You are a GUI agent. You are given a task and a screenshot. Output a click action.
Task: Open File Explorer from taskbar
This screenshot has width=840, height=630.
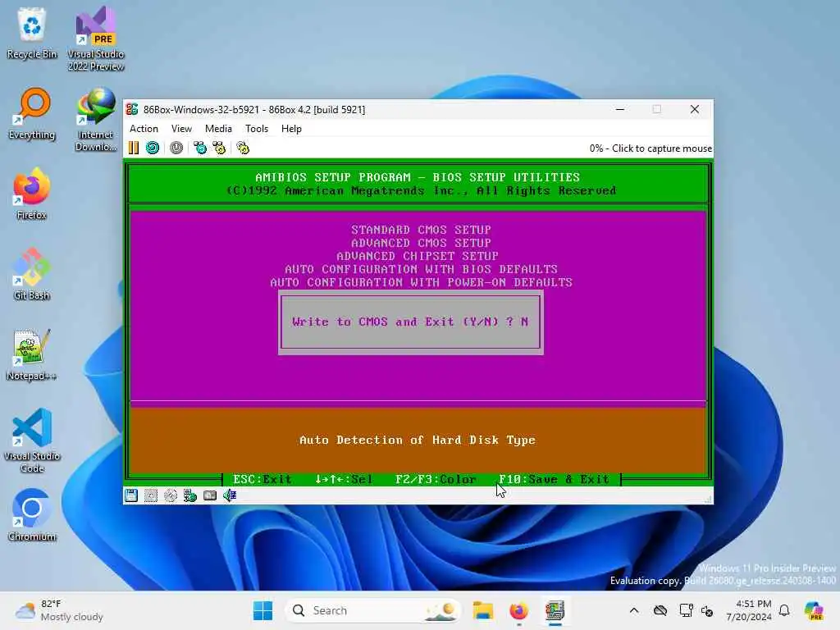(x=482, y=610)
